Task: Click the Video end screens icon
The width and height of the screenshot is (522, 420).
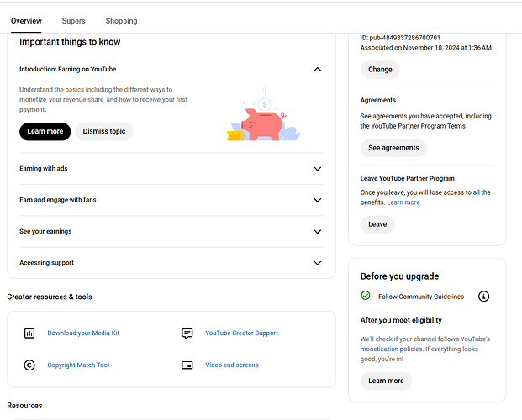Action: click(x=187, y=365)
